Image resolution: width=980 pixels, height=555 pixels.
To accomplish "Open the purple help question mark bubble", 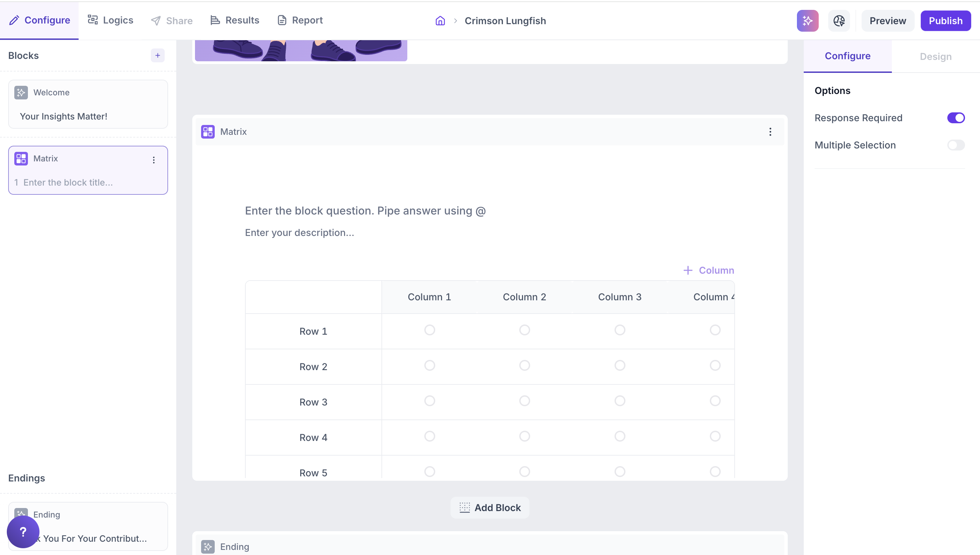I will pos(23,532).
